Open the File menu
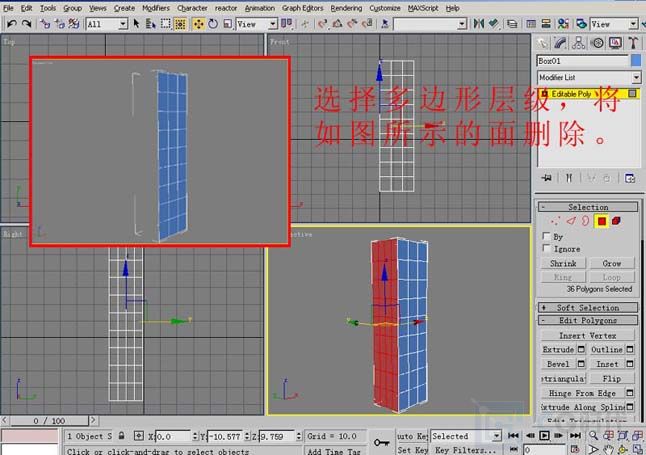The width and height of the screenshot is (646, 455). 8,8
